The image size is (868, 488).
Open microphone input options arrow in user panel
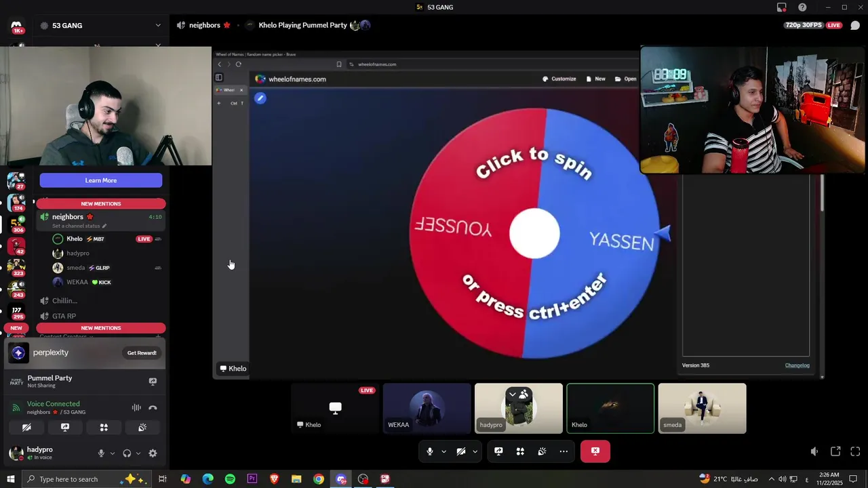(x=113, y=453)
